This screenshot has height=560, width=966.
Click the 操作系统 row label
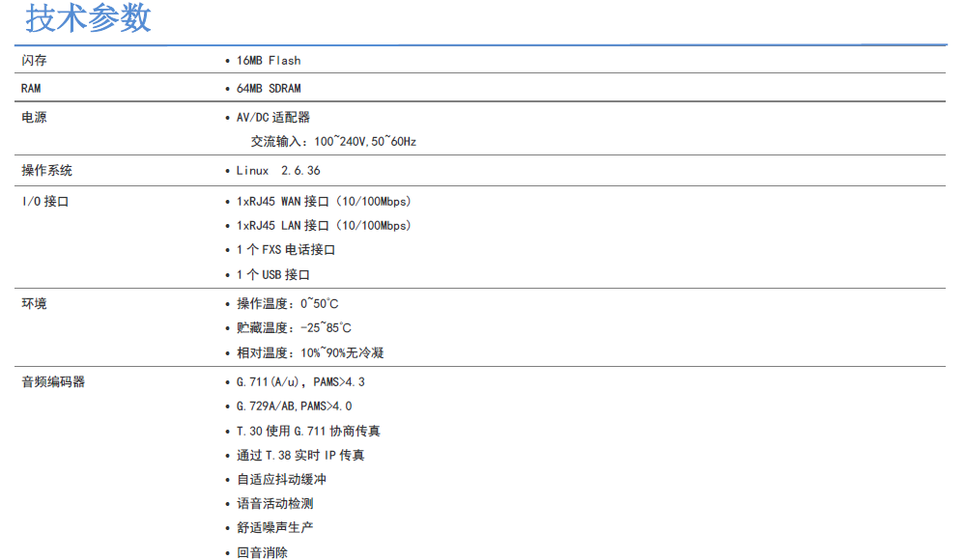47,171
